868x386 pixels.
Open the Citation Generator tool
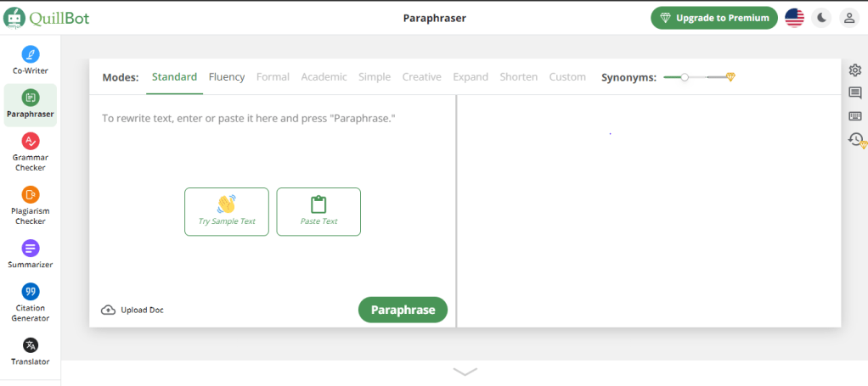31,302
